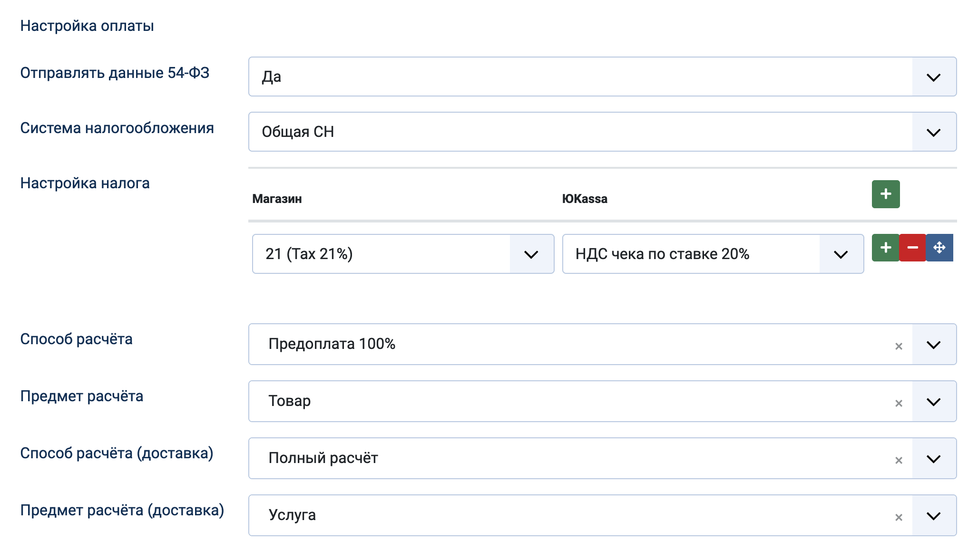Screen dimensions: 978x560
Task: Click the ЮKassa column header
Action: pyautogui.click(x=585, y=199)
